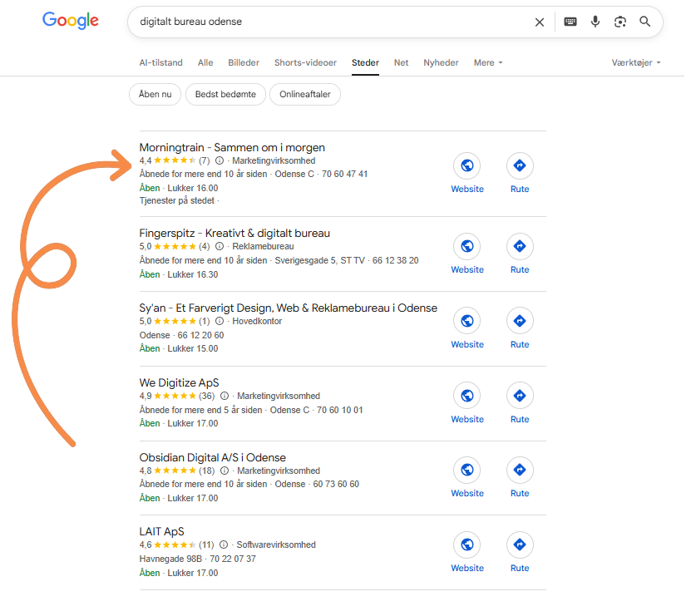Viewport: 696px width, 616px height.
Task: Toggle the "Bedst bedømte" filter chip
Action: pyautogui.click(x=225, y=95)
